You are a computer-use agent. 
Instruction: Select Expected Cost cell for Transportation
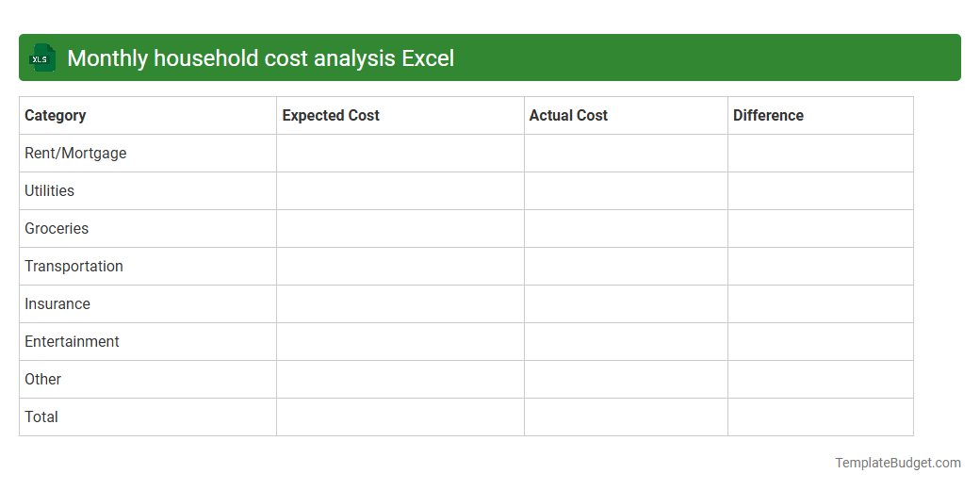pos(400,267)
